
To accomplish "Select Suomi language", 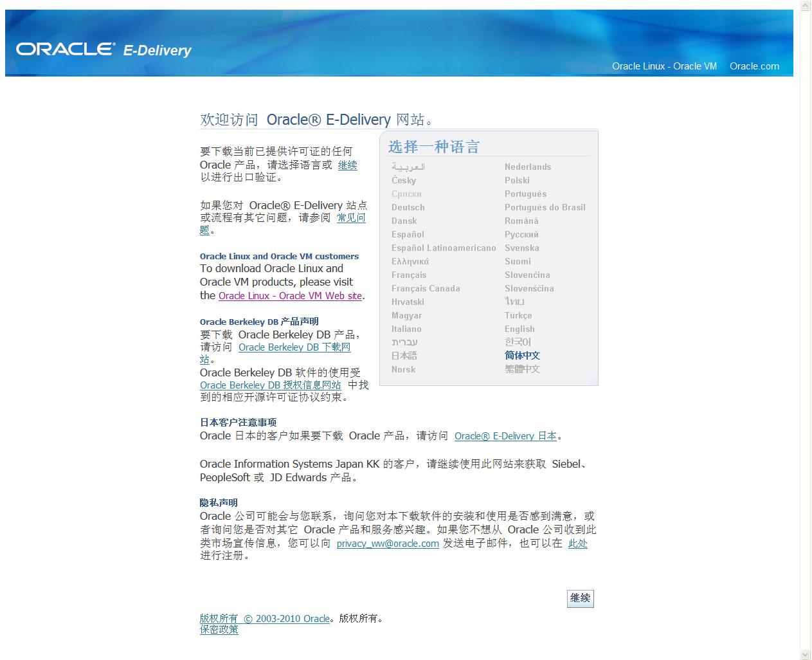I will [518, 261].
